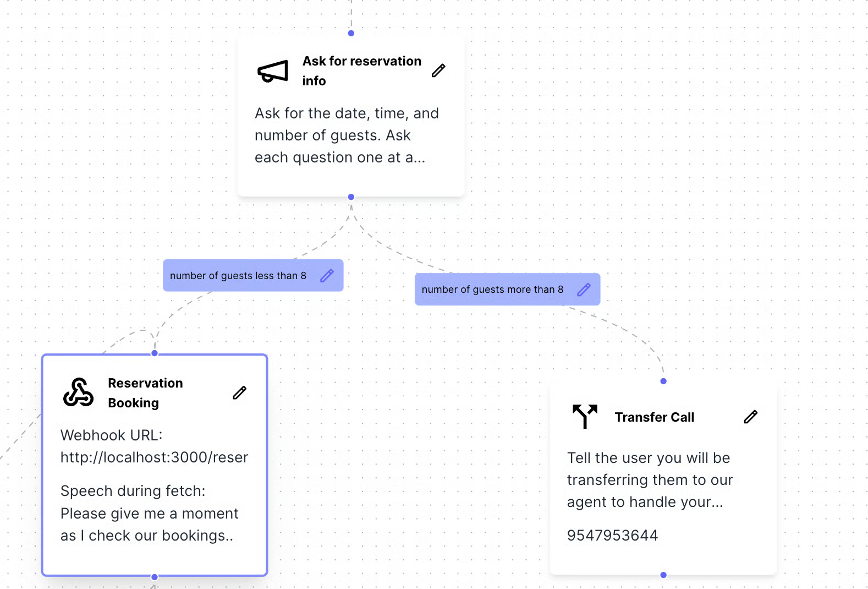Edit the Reservation Booking node
Image resolution: width=868 pixels, height=589 pixels.
[239, 392]
